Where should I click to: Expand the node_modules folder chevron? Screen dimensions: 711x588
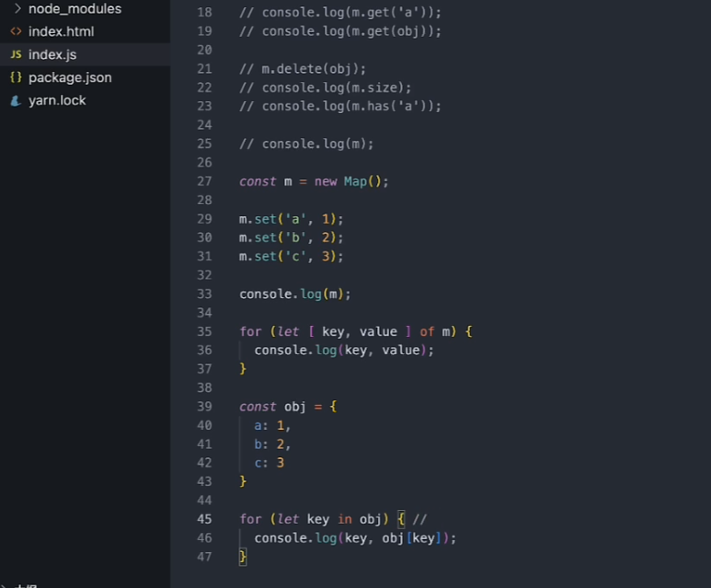pyautogui.click(x=17, y=8)
